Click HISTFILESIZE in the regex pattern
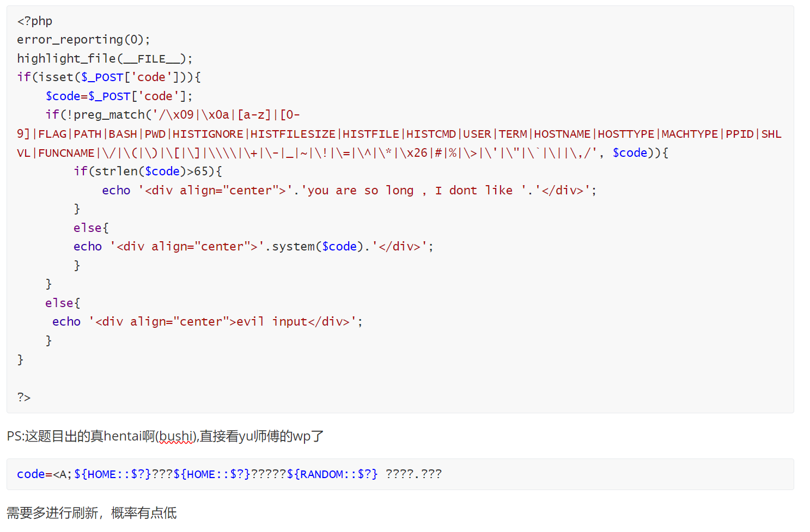The width and height of the screenshot is (810, 532). coord(293,134)
